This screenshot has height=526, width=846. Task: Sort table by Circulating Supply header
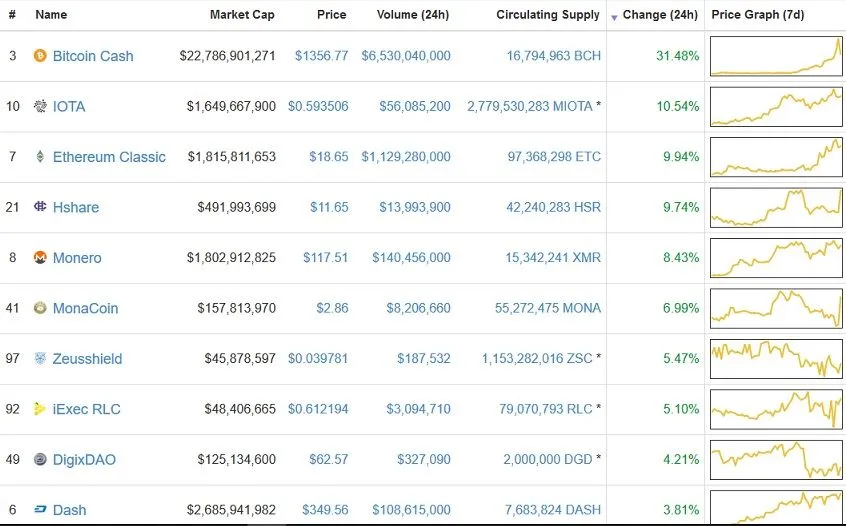(x=548, y=15)
